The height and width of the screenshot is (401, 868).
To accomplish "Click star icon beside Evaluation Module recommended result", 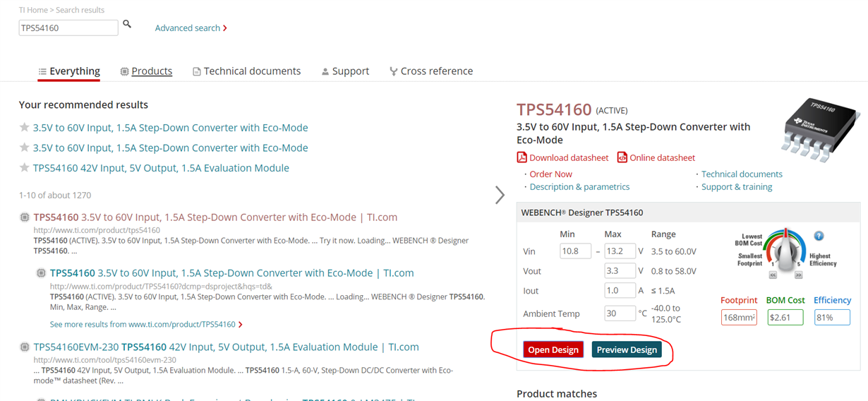I will click(25, 168).
